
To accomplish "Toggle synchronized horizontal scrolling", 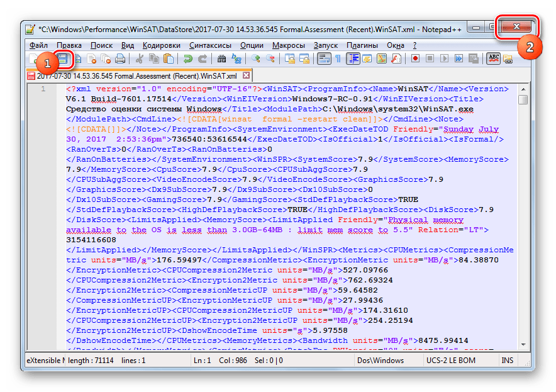I will [x=304, y=59].
